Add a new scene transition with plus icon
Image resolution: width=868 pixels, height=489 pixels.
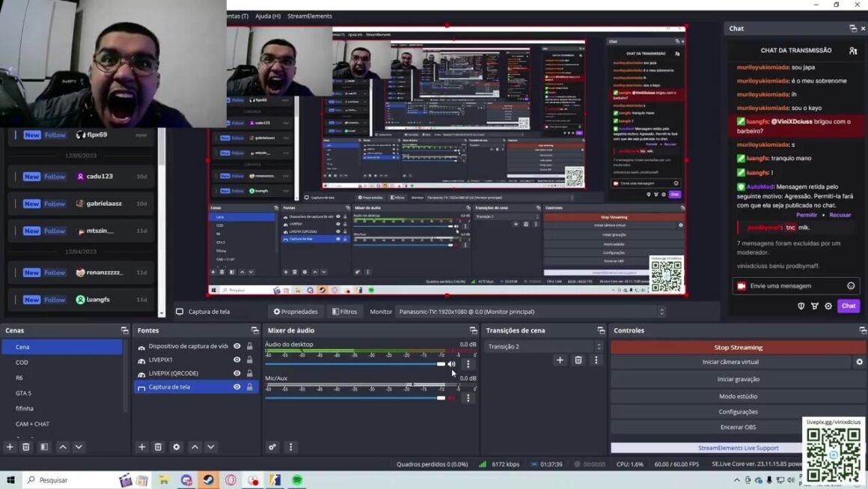[560, 360]
